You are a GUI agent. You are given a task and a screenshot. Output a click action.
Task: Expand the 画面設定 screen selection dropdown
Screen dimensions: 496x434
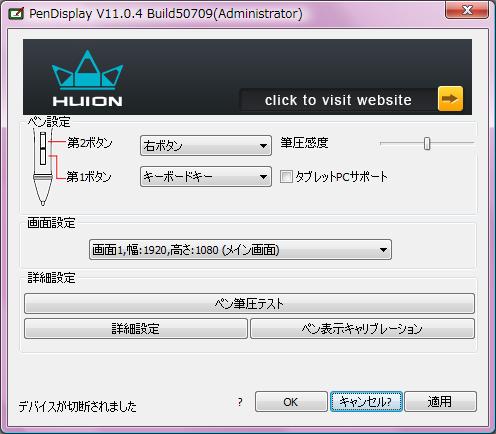pos(240,250)
